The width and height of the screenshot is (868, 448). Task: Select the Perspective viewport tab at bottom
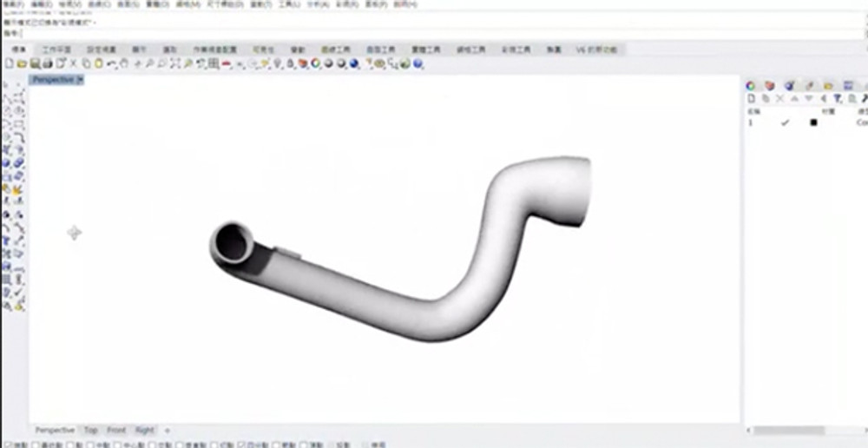tap(55, 431)
